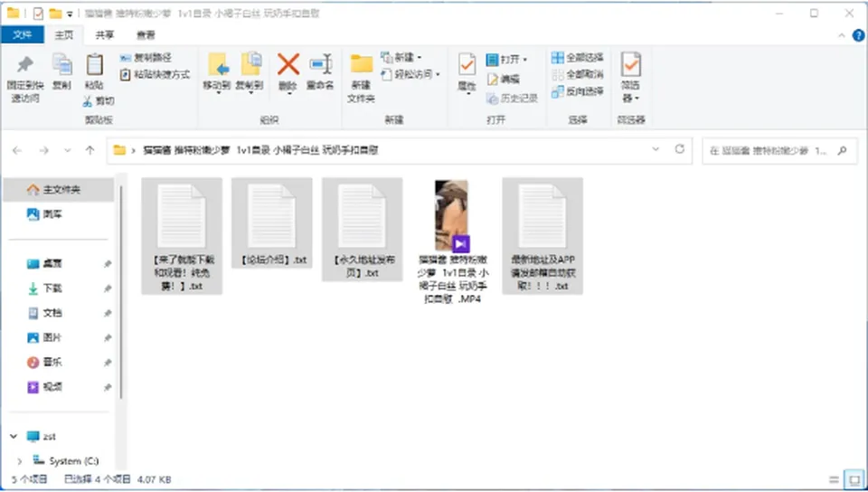Open the 文件 menu tab
Screen dimensions: 868x492
(22, 35)
